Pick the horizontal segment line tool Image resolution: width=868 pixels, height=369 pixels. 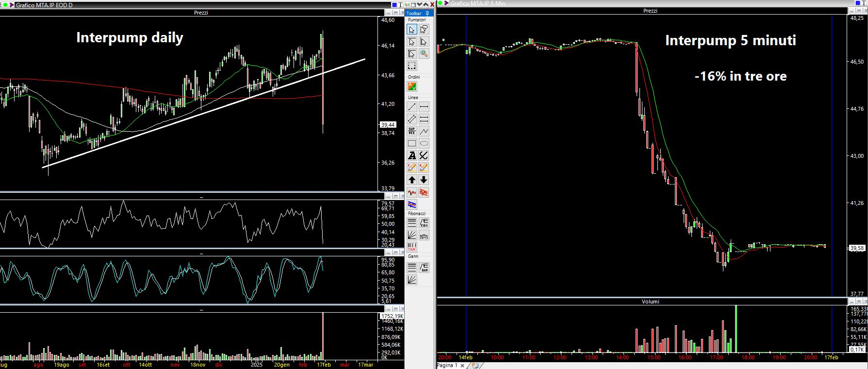(424, 107)
